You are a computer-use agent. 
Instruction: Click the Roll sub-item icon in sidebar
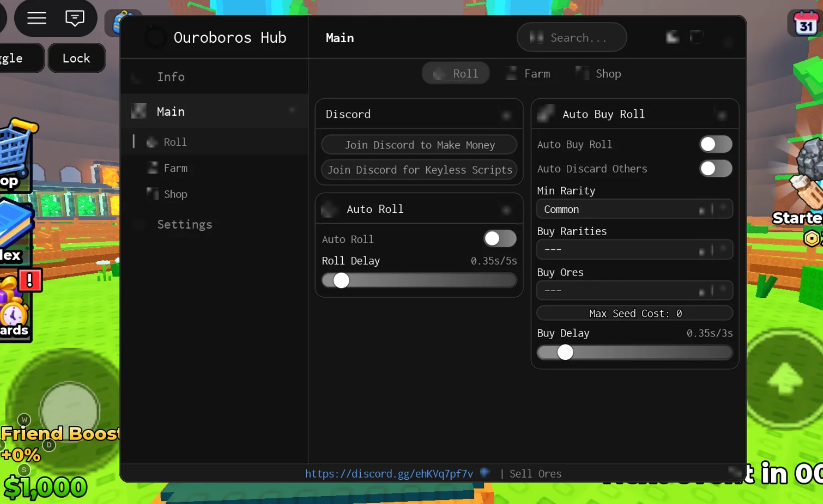point(152,142)
